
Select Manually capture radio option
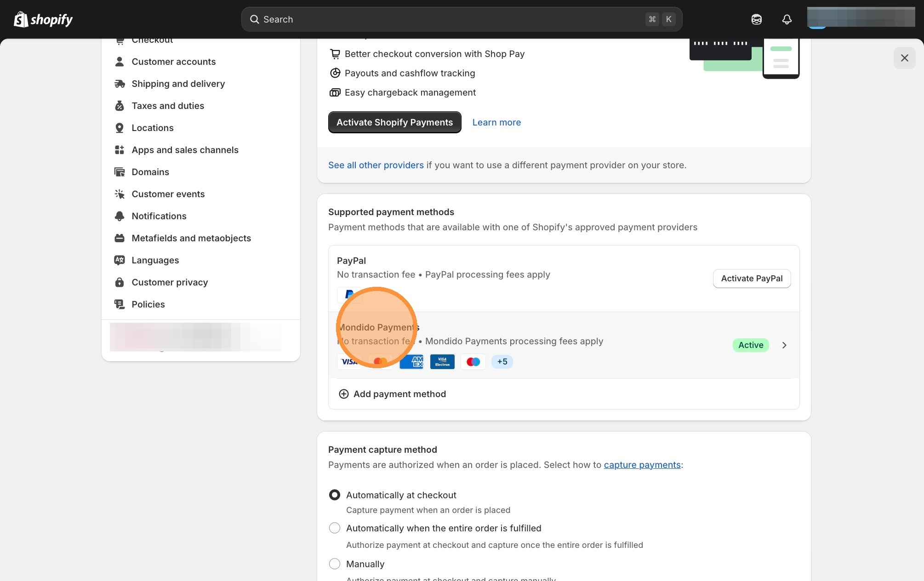335,564
